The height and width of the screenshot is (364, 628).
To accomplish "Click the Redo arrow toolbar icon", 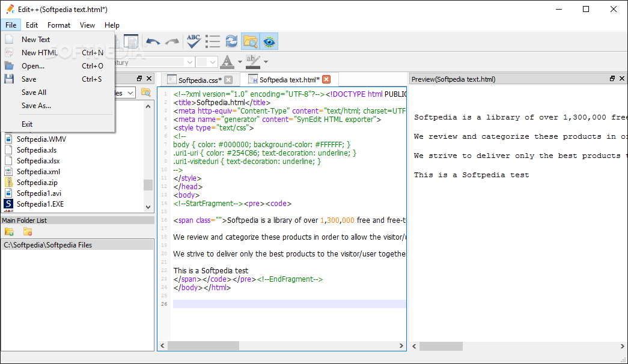I will pos(172,41).
